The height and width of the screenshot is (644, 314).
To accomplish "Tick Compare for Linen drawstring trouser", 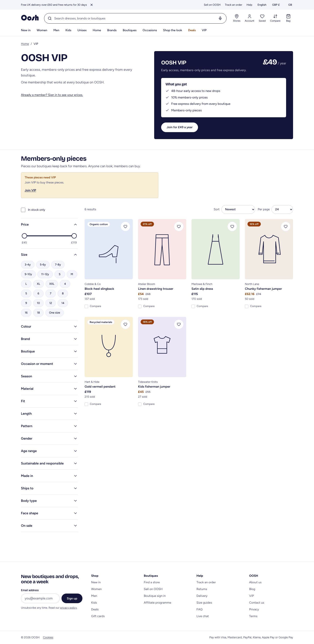I will pos(140,306).
